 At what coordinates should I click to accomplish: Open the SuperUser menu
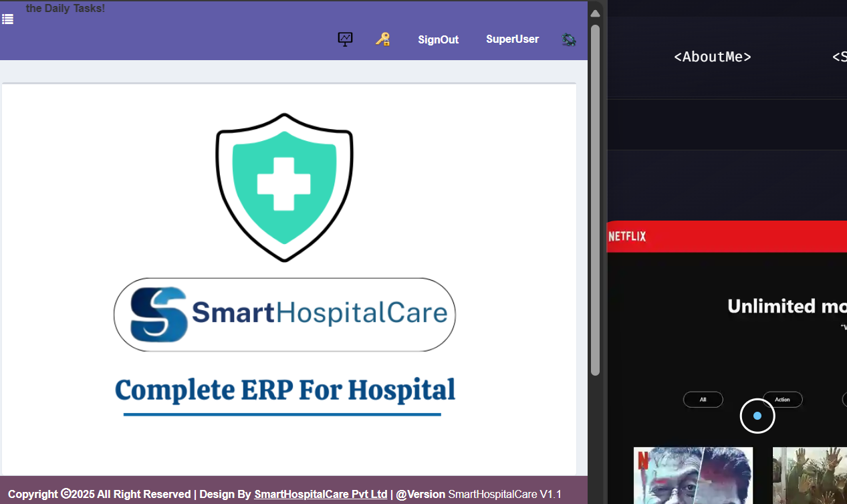tap(513, 39)
